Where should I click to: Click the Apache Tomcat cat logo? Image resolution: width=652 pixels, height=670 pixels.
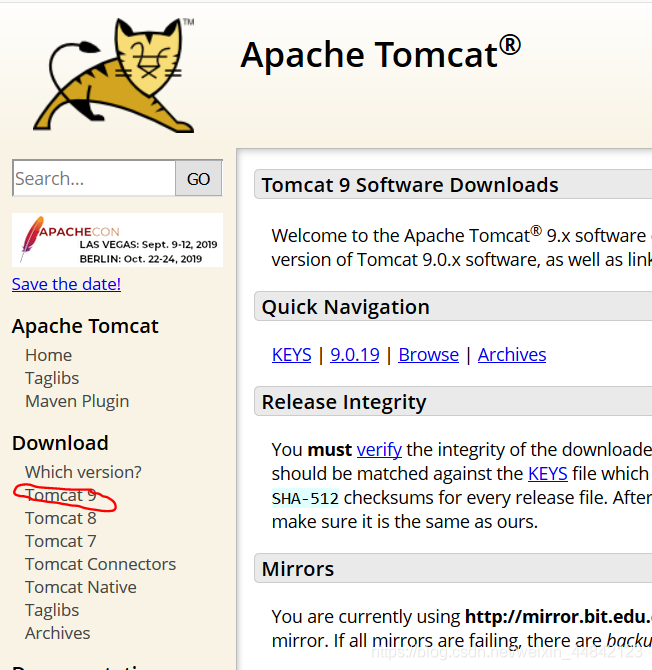(x=115, y=75)
